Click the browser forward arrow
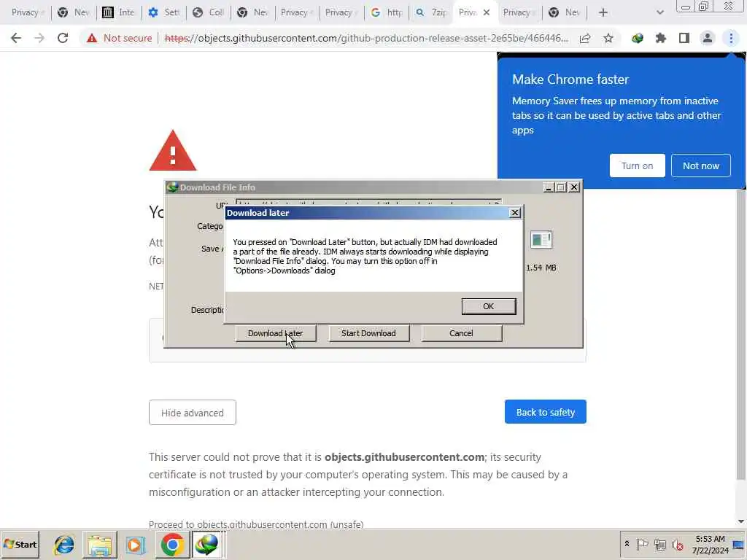 point(39,38)
